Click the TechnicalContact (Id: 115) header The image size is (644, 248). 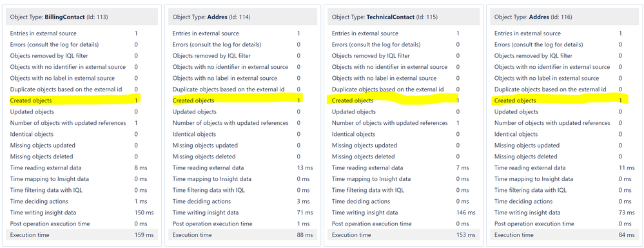tap(404, 17)
